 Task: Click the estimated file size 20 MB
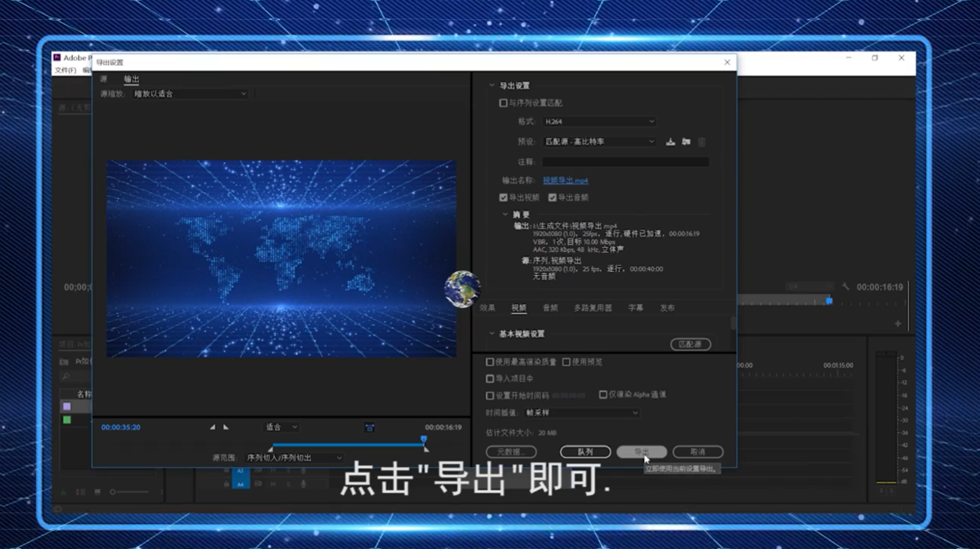point(547,433)
